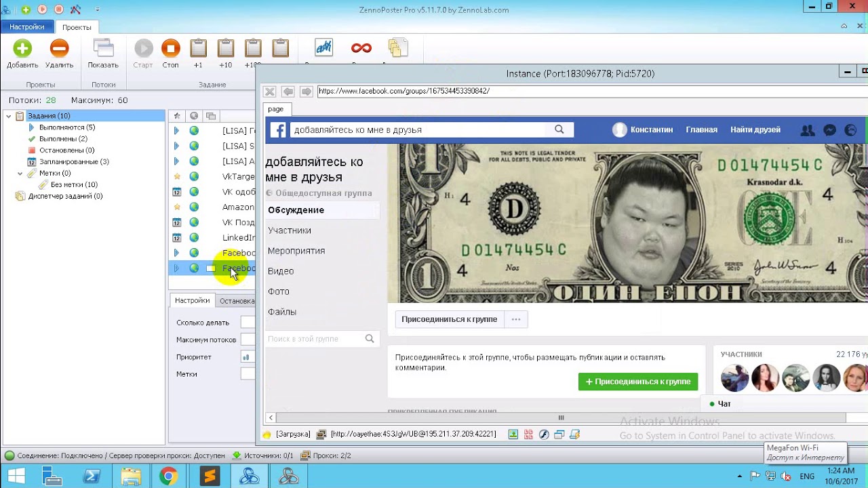Click the captcha text icon in ribbon
The height and width of the screenshot is (488, 868).
point(323,47)
